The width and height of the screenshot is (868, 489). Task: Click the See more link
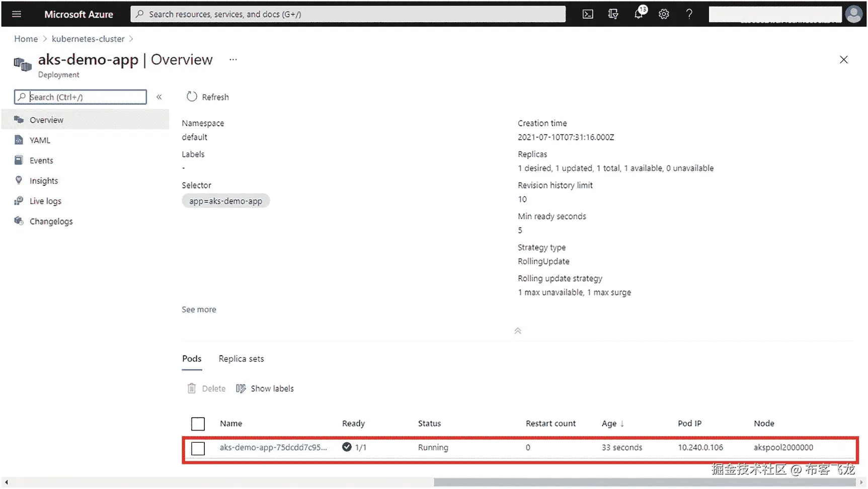(x=199, y=309)
